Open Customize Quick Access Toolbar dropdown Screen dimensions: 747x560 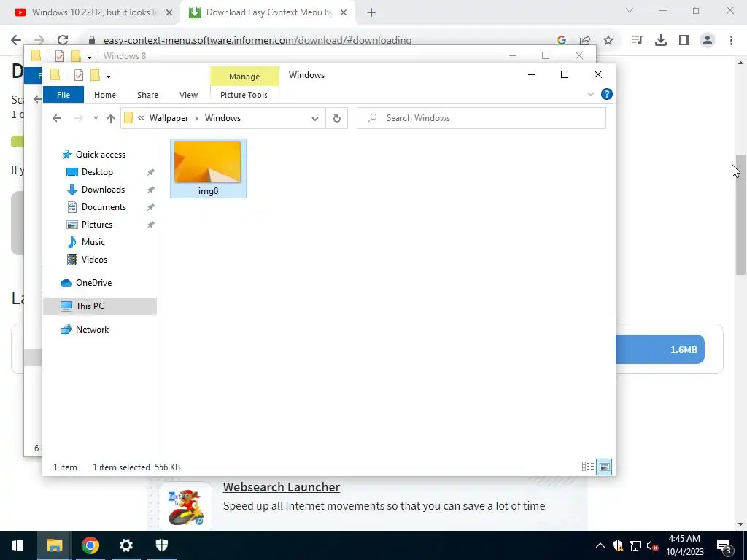pos(108,75)
